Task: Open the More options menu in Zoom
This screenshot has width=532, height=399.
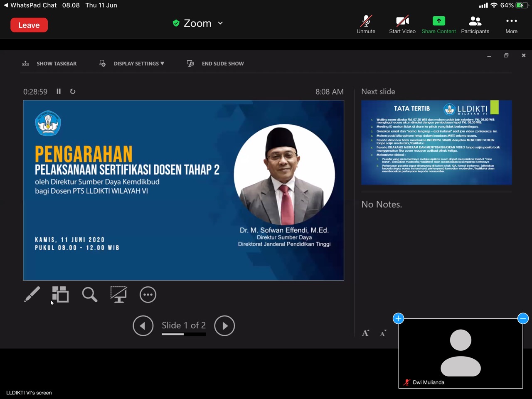Action: (x=511, y=25)
